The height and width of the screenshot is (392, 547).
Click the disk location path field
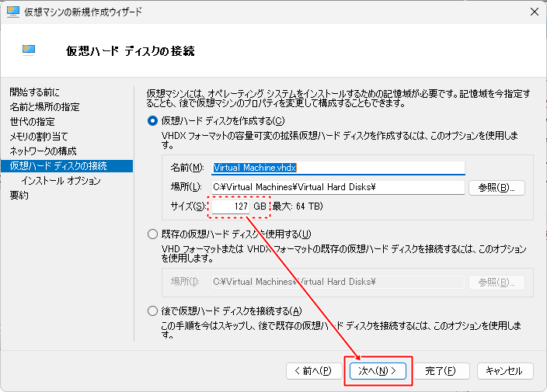click(x=337, y=187)
